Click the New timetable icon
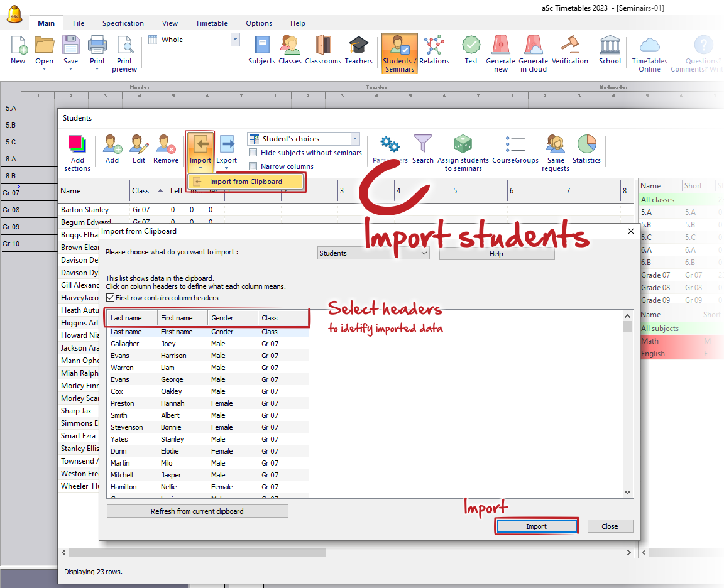 pyautogui.click(x=18, y=50)
